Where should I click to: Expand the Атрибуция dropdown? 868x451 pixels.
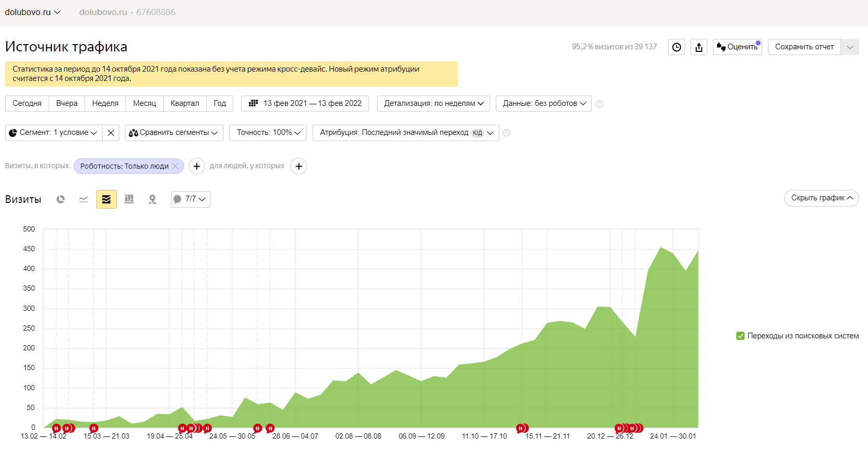pos(405,133)
